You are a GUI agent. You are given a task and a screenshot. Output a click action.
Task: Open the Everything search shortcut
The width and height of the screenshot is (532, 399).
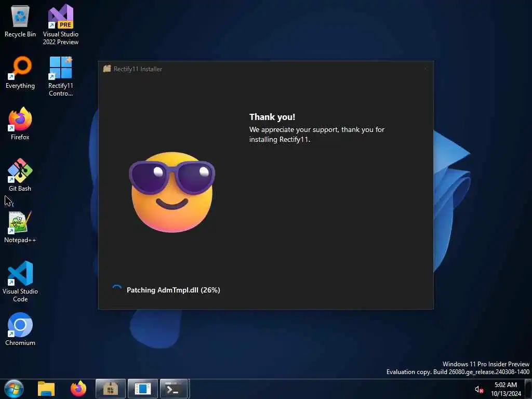20,73
